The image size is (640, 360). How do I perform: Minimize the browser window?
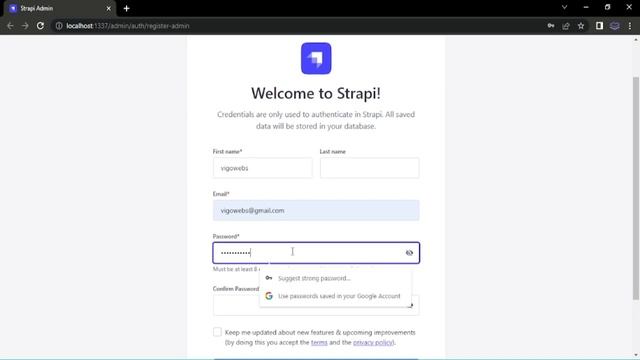coord(586,7)
